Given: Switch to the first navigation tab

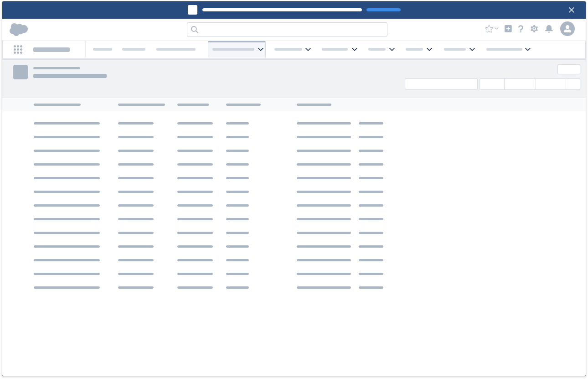Looking at the screenshot, I should click(x=103, y=49).
